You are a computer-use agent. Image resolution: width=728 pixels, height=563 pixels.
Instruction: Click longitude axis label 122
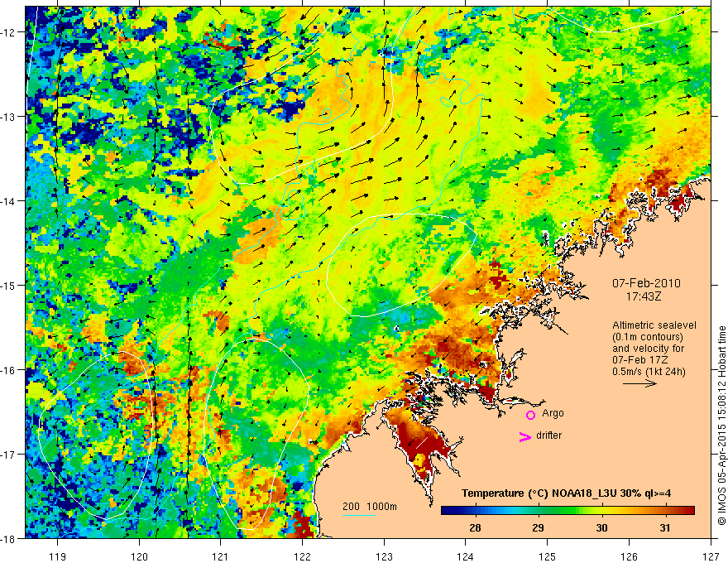coord(302,556)
